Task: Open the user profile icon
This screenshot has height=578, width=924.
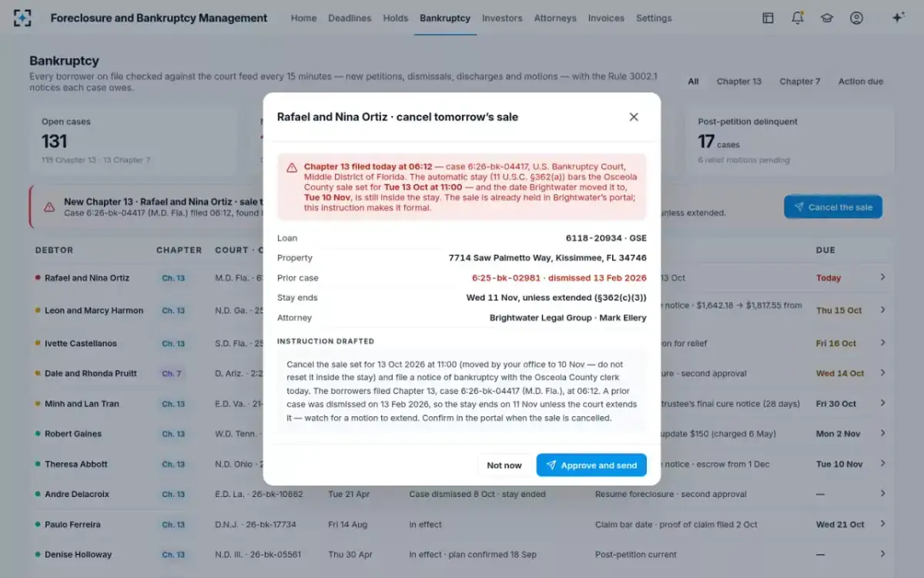Action: point(856,18)
